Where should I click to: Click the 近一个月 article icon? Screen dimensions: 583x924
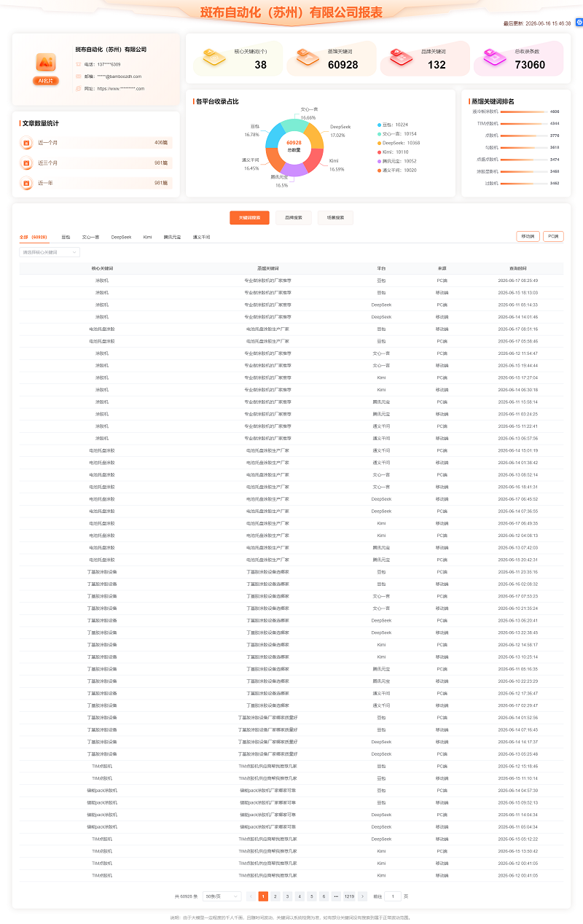point(26,143)
